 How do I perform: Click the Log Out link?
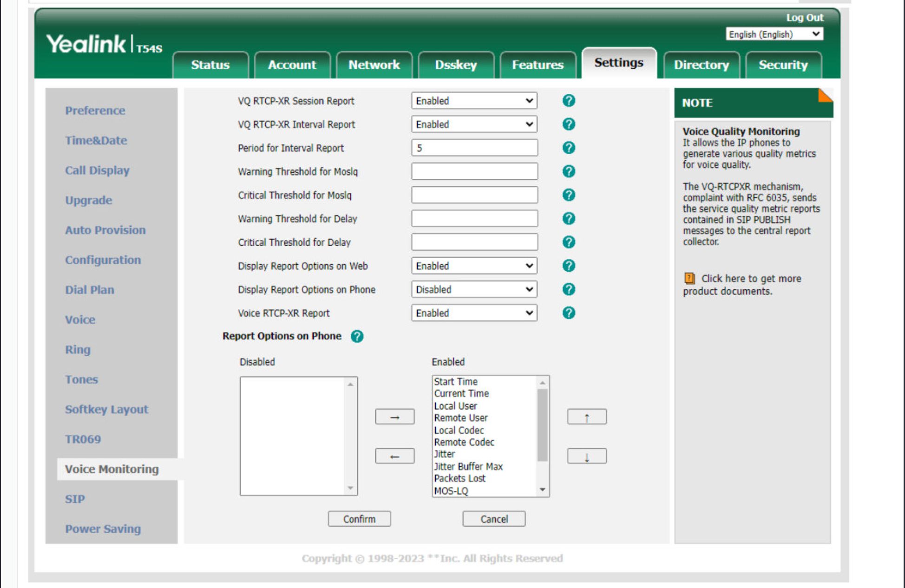(804, 18)
